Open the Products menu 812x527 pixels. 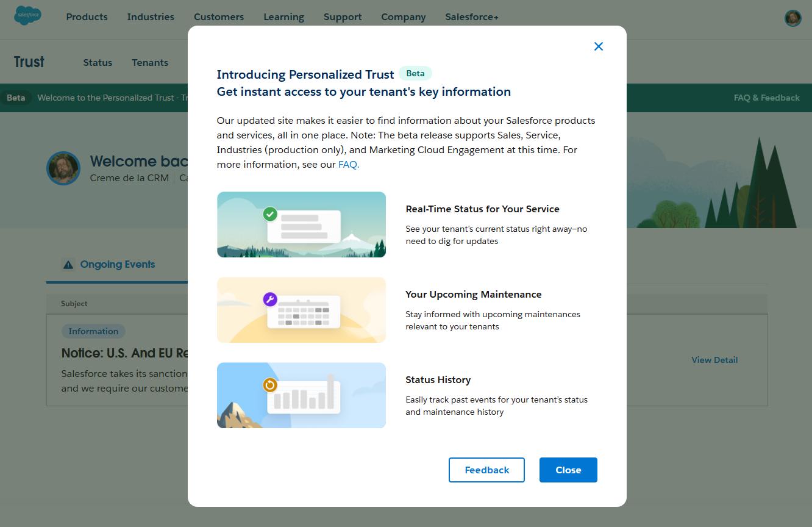[x=87, y=17]
